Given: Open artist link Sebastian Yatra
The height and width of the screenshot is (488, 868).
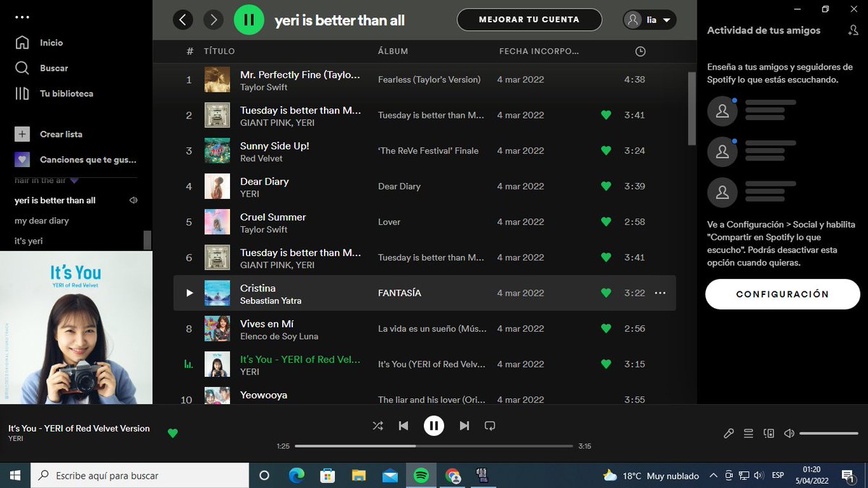Looking at the screenshot, I should (271, 301).
